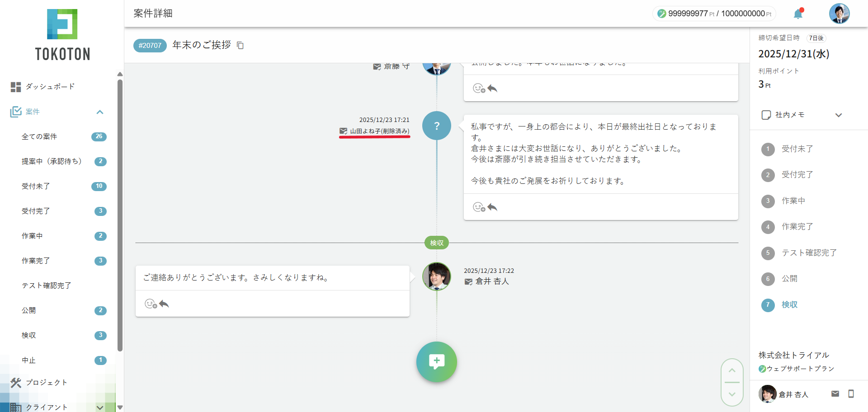Select ダッシュボード in the sidebar

click(50, 87)
